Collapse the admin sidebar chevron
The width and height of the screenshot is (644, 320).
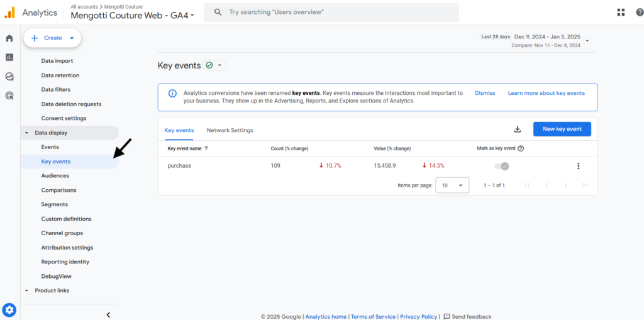[x=108, y=315]
